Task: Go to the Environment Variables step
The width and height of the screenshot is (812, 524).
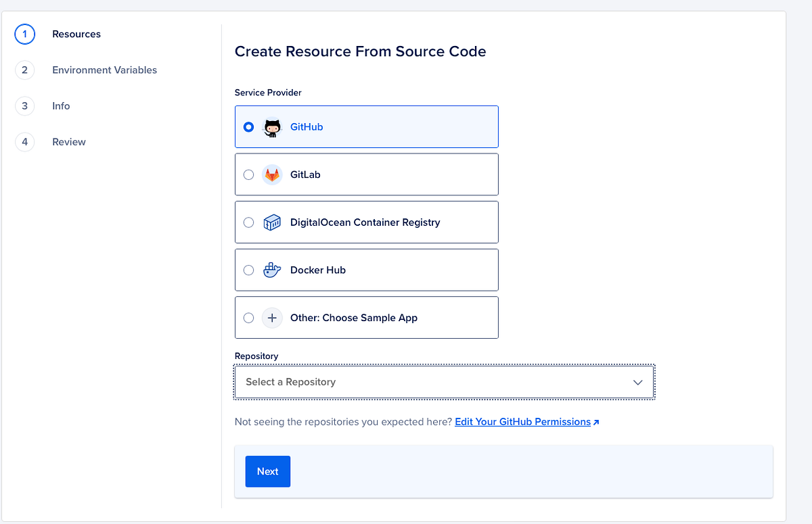Action: pyautogui.click(x=104, y=70)
